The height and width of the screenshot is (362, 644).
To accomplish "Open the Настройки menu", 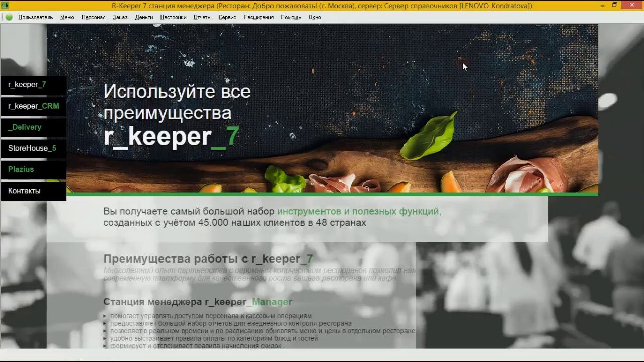I will 174,17.
